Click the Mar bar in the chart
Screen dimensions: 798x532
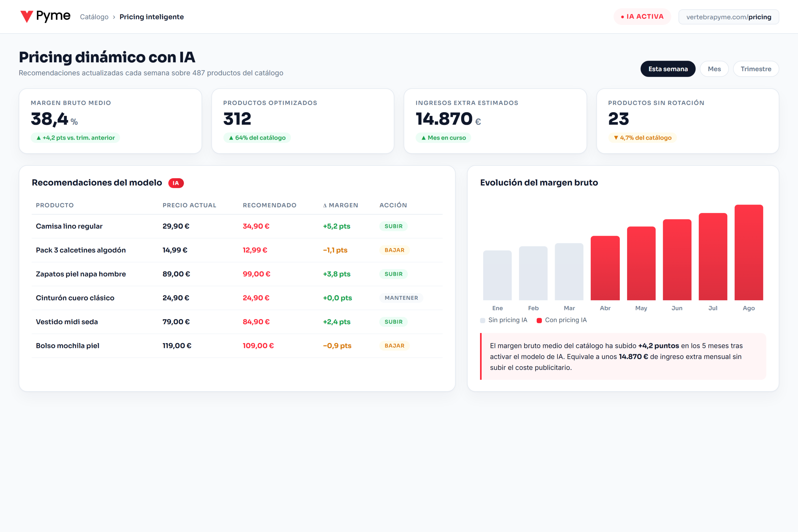coord(569,272)
